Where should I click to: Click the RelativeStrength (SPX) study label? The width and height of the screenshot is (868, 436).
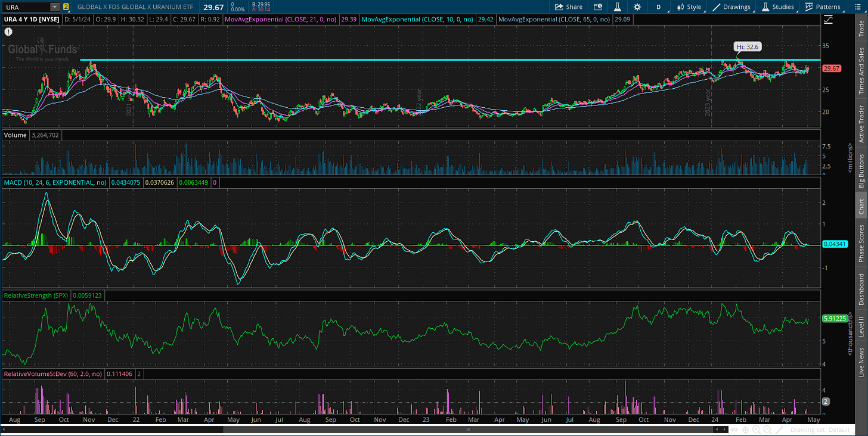pyautogui.click(x=36, y=295)
